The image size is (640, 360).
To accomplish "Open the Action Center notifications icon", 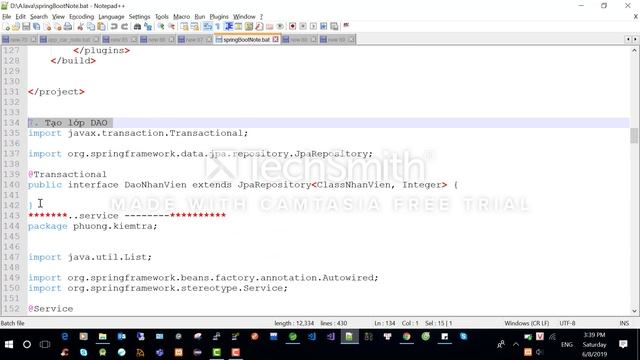I will pyautogui.click(x=623, y=344).
